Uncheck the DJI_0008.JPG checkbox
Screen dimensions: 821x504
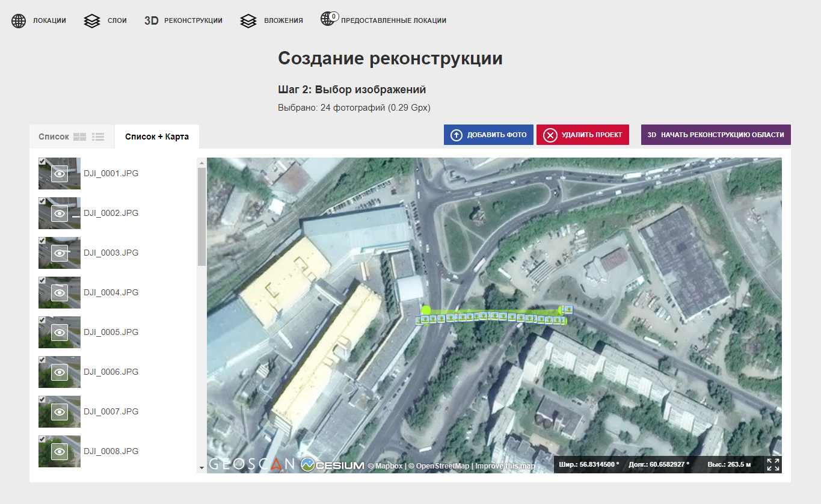pos(42,439)
